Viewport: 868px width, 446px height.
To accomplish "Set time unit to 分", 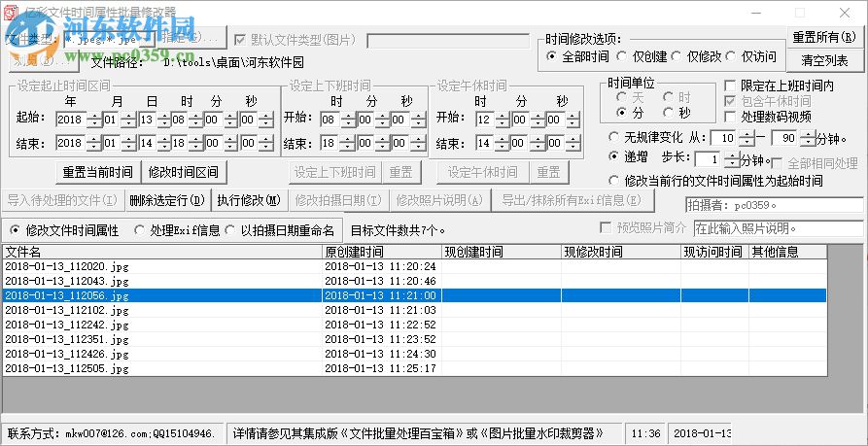I will point(631,113).
